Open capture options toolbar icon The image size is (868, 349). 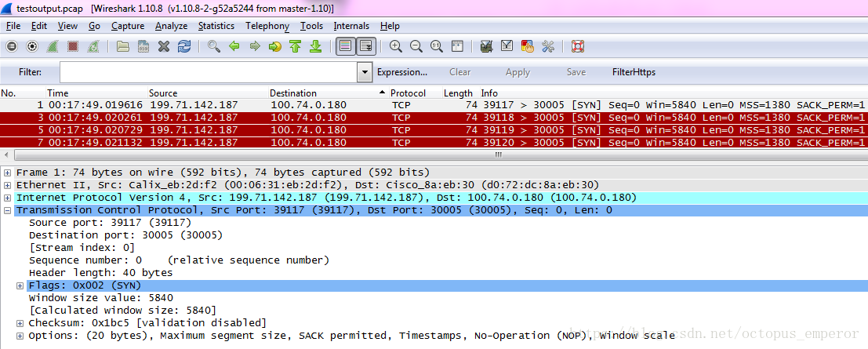[32, 47]
